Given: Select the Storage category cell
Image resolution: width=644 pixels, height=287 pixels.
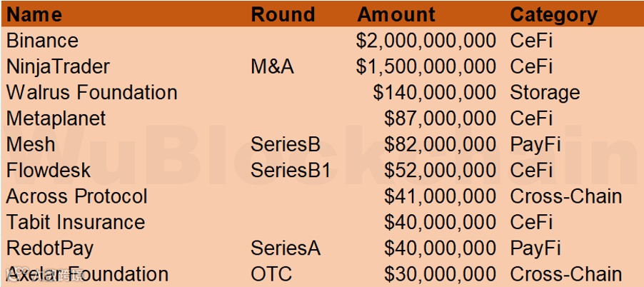Looking at the screenshot, I should (545, 94).
